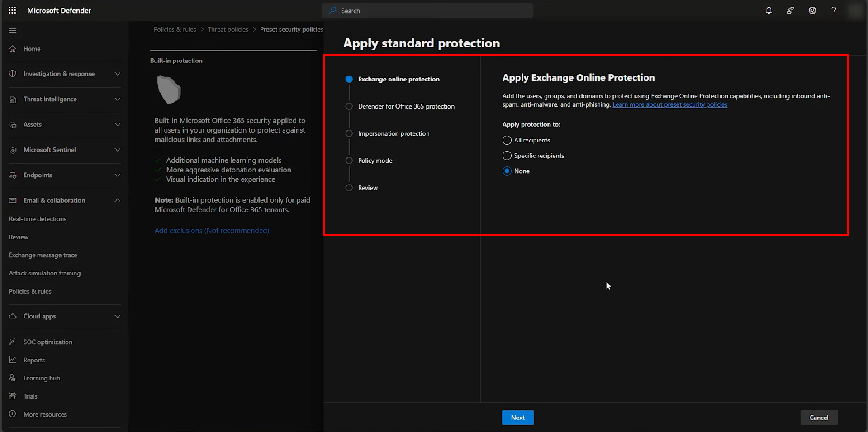
Task: Open Learn more about preset security policies
Action: 670,104
